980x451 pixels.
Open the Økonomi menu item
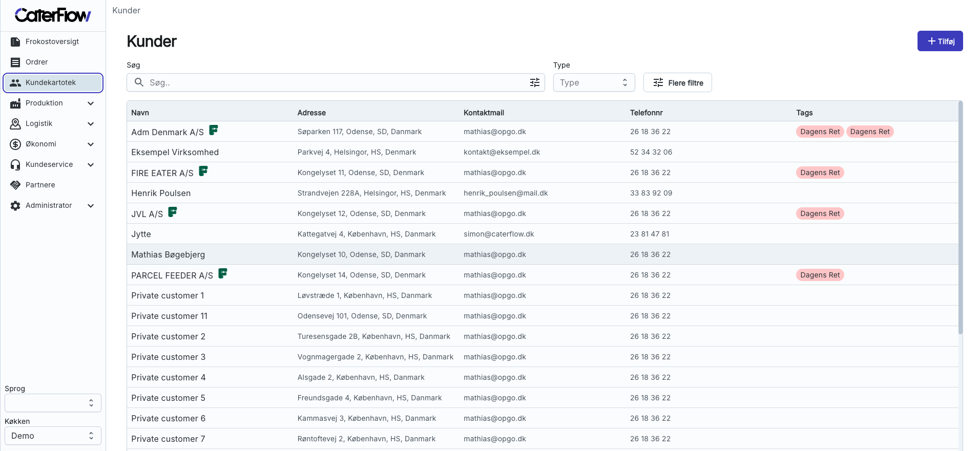coord(53,144)
